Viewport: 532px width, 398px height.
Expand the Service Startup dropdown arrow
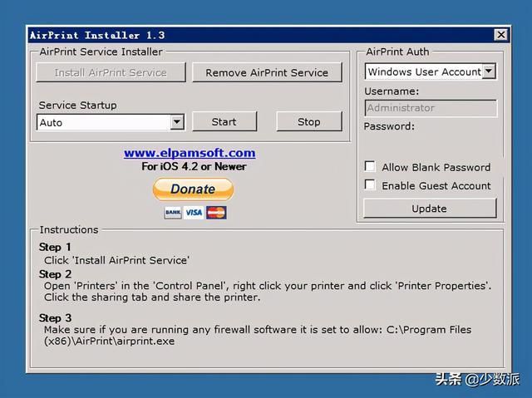coord(177,122)
